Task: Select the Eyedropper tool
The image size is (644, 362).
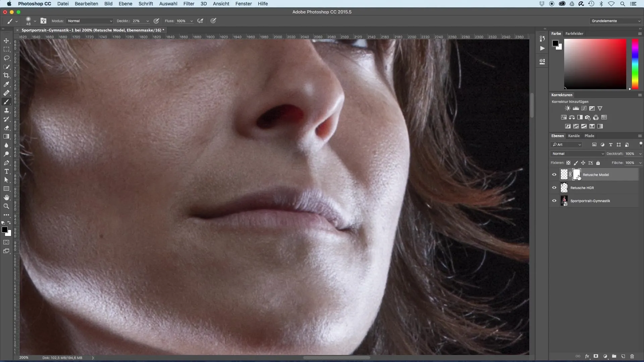Action: (6, 84)
